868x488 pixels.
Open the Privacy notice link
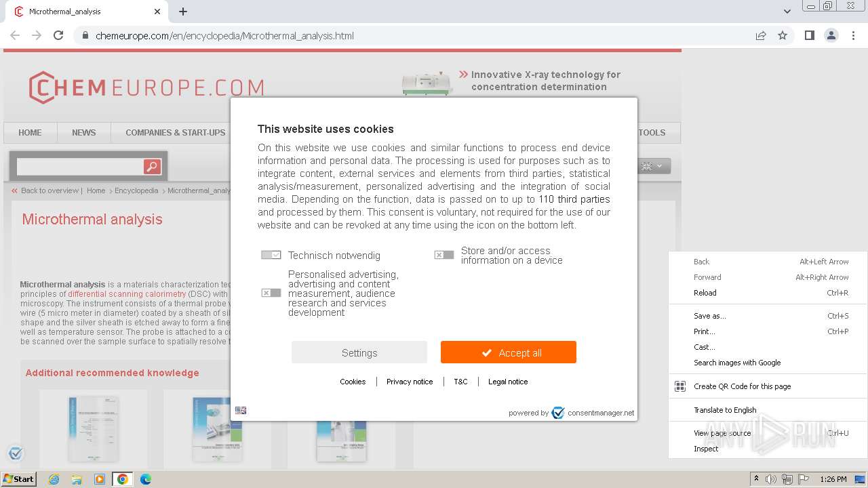(410, 382)
